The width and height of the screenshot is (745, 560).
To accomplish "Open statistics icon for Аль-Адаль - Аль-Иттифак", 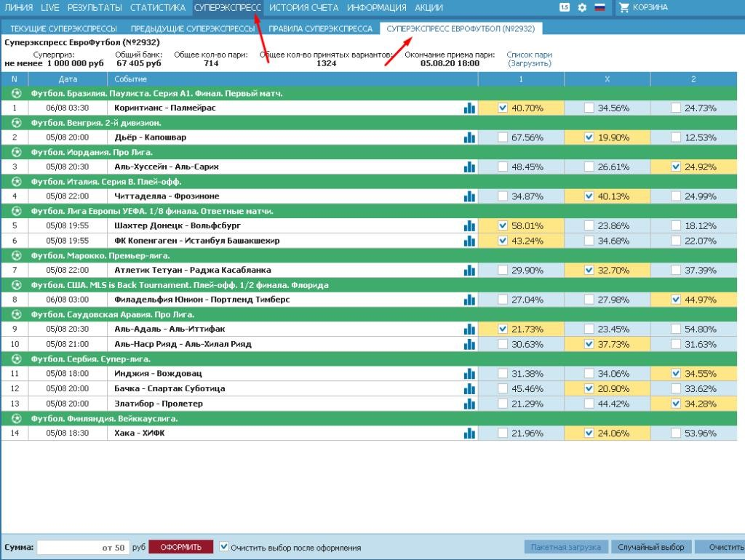I will point(469,329).
